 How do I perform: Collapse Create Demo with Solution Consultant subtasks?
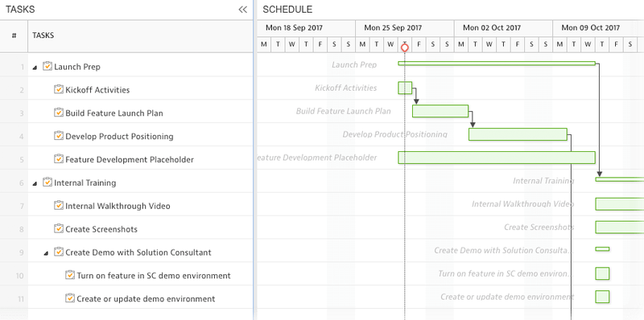(x=47, y=253)
